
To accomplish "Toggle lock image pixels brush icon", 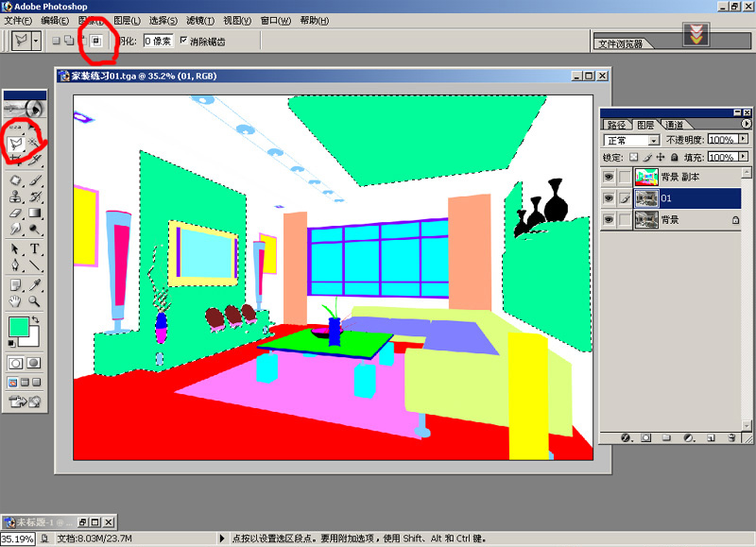I will coord(647,157).
